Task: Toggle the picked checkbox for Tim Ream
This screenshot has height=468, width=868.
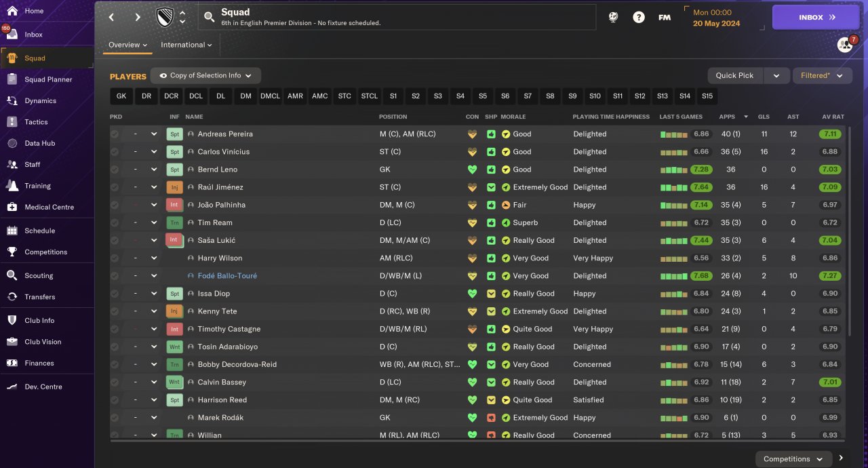Action: [115, 222]
